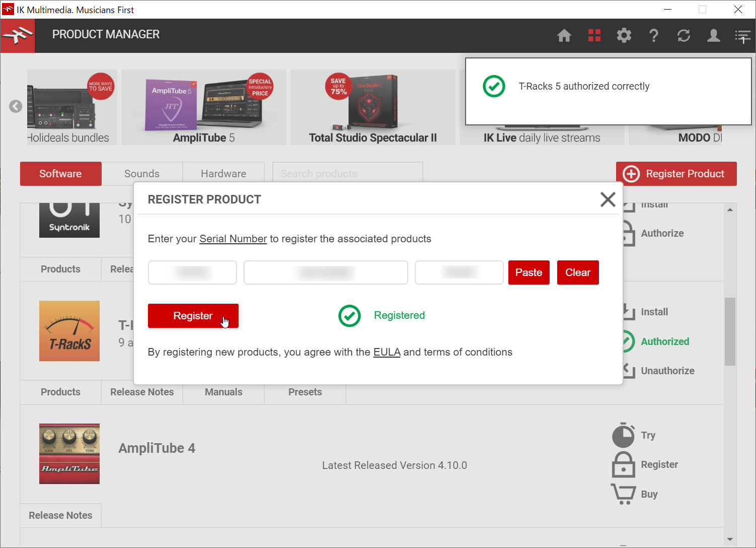
Task: Open the red grid Product Manager icon
Action: click(x=594, y=35)
